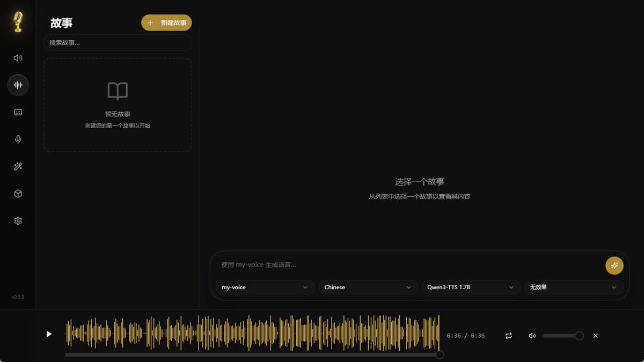Click the 新建故事 button
Screen dimensions: 644x362
(166, 23)
